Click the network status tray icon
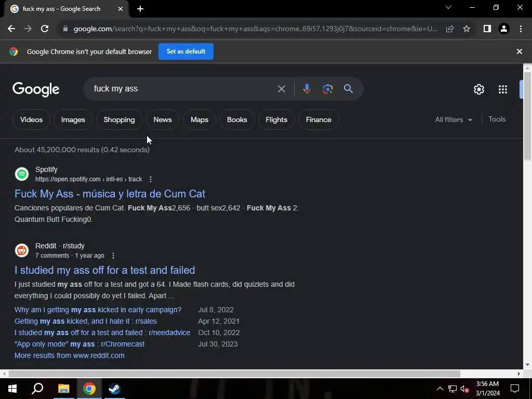The height and width of the screenshot is (399, 532). click(453, 389)
